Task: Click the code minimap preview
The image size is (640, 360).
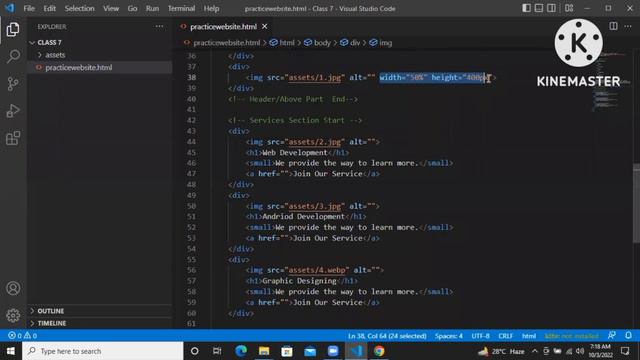Action: pyautogui.click(x=611, y=82)
